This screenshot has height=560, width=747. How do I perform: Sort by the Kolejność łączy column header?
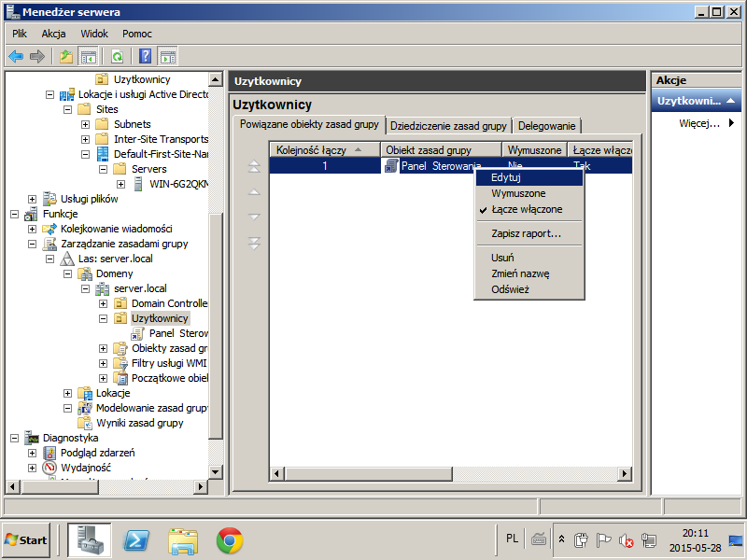pos(324,150)
